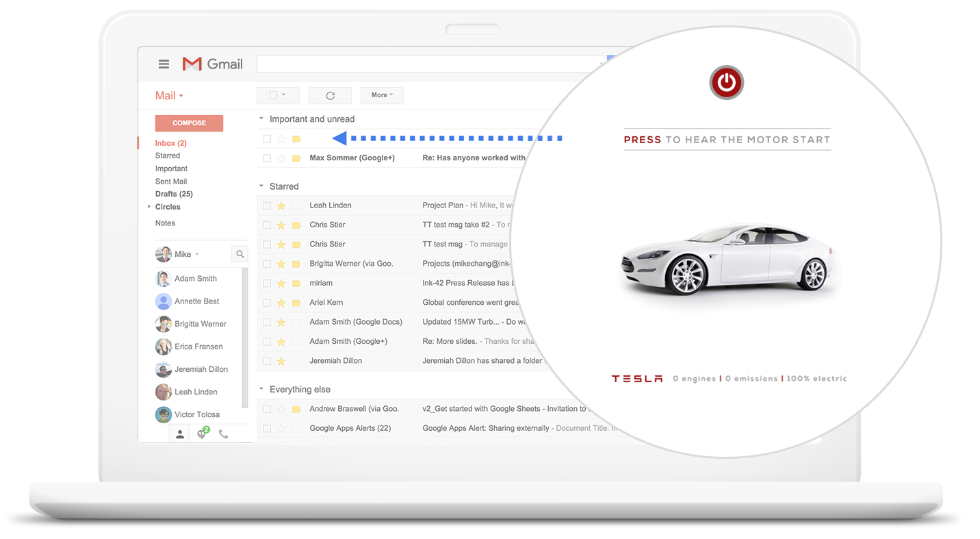Open Drafts (25)

point(174,194)
